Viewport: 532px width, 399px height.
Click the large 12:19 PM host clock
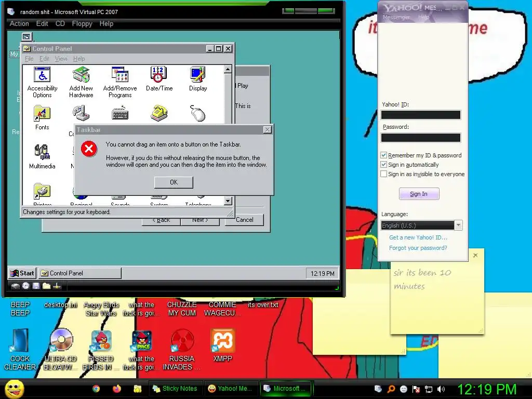[x=487, y=389]
